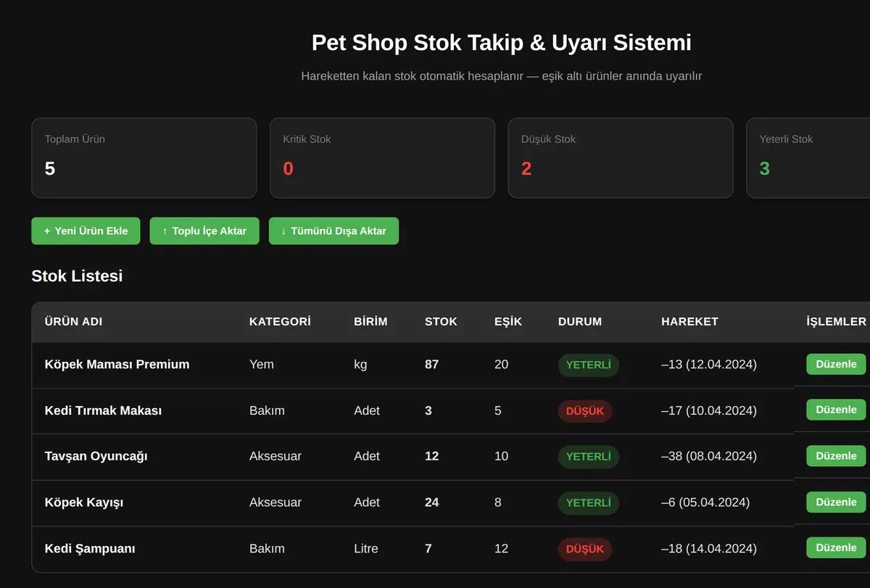Viewport: 870px width, 588px height.
Task: Select the Kritik Stok summary card
Action: pos(382,158)
